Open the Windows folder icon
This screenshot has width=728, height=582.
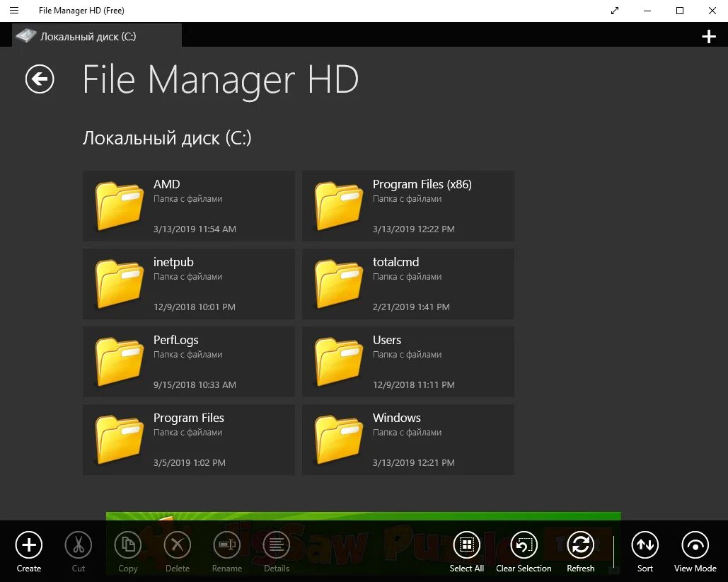click(x=338, y=440)
